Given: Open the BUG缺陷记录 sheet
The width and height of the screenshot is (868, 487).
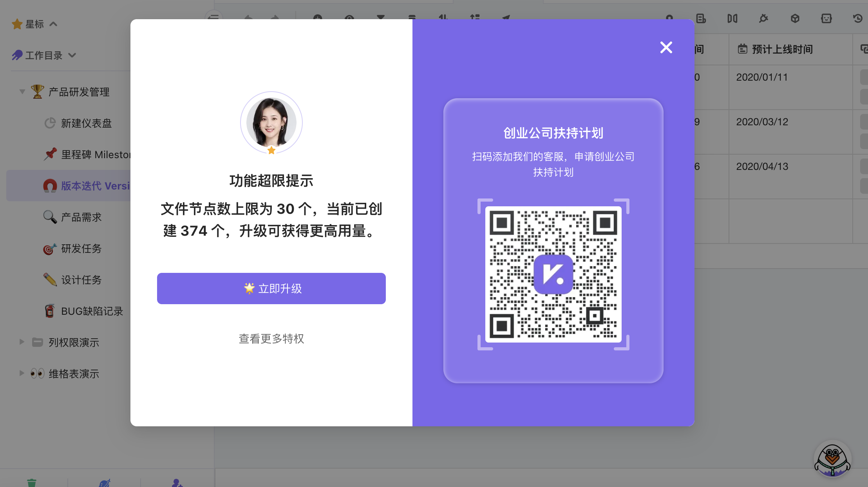Looking at the screenshot, I should point(92,311).
